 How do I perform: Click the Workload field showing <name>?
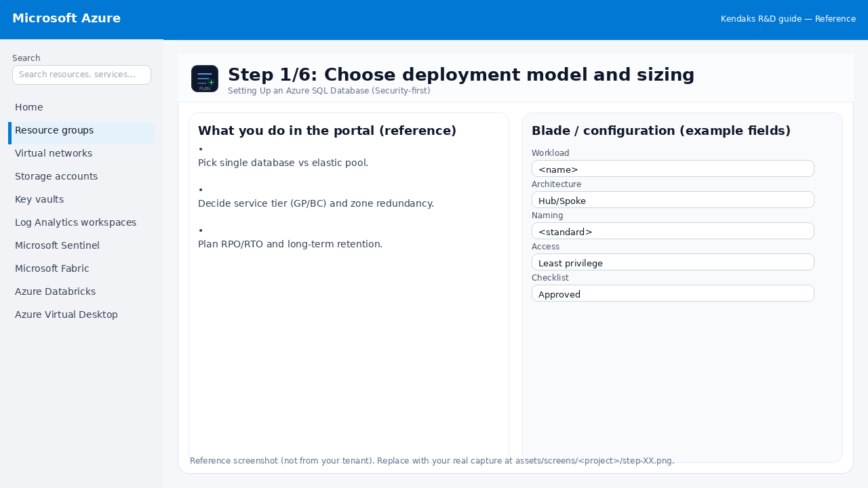click(673, 168)
